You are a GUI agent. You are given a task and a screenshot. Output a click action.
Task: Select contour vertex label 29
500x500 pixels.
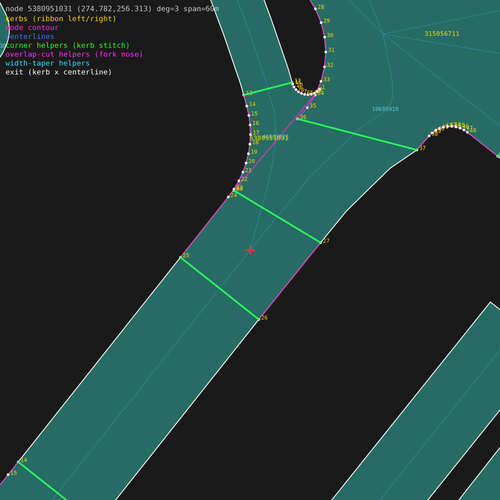click(x=327, y=21)
